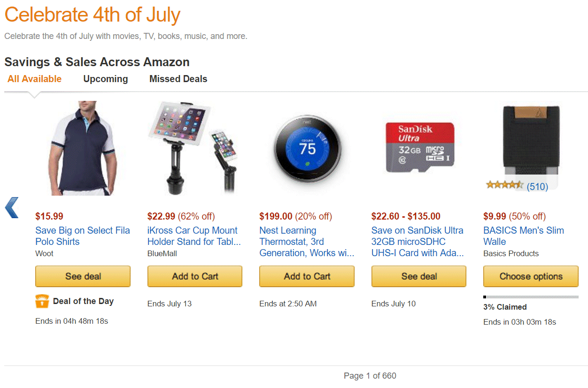
Task: Switch to the Missed Deals tab
Action: (178, 79)
